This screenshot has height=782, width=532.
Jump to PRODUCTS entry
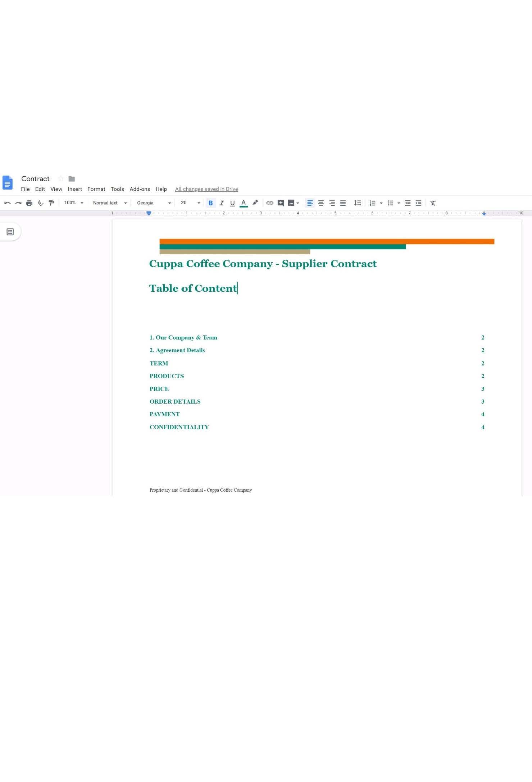(167, 376)
